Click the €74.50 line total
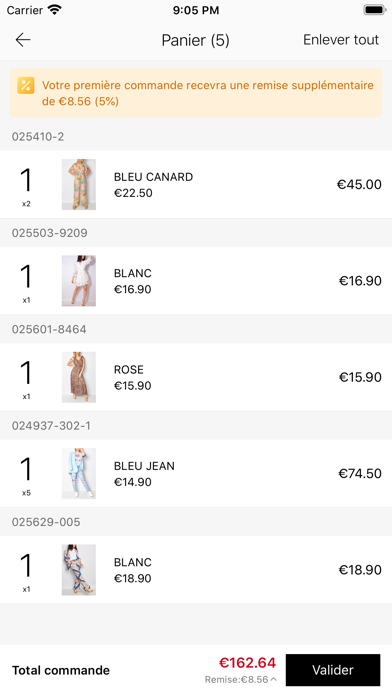Image resolution: width=392 pixels, height=696 pixels. (360, 473)
